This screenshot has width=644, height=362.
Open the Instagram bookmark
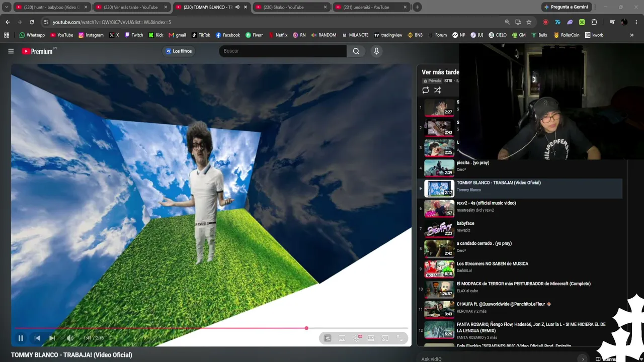click(x=91, y=35)
